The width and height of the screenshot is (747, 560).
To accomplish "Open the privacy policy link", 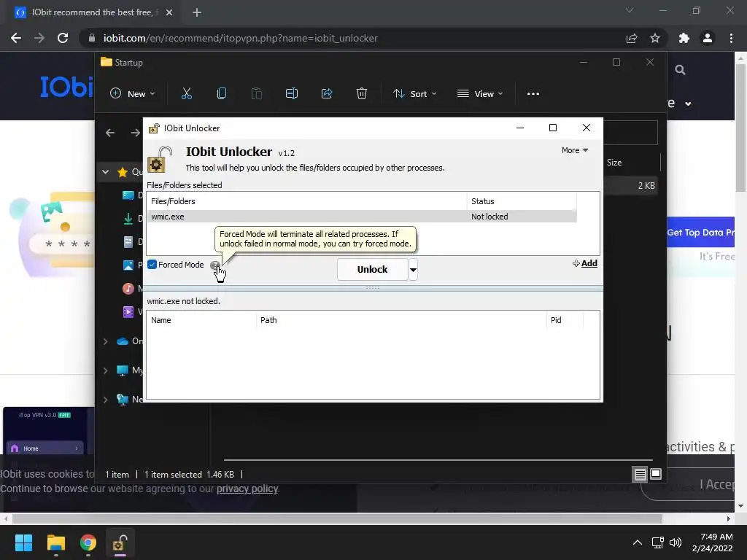I will point(247,489).
